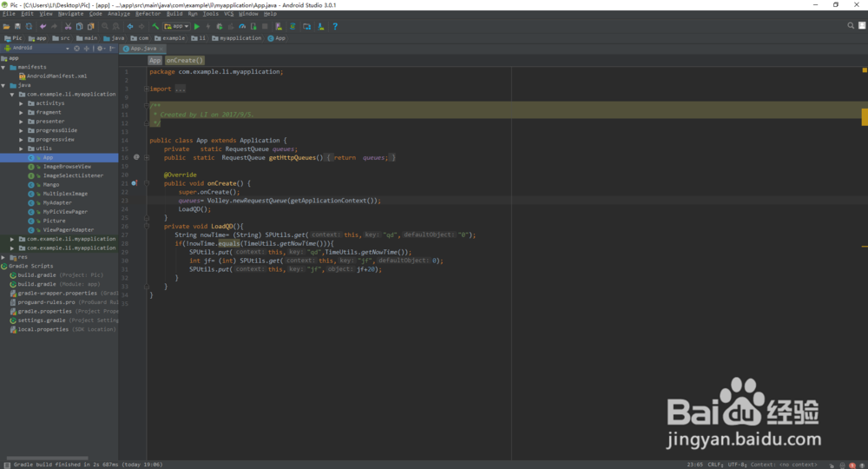Collapse the manifests folder

pos(3,67)
